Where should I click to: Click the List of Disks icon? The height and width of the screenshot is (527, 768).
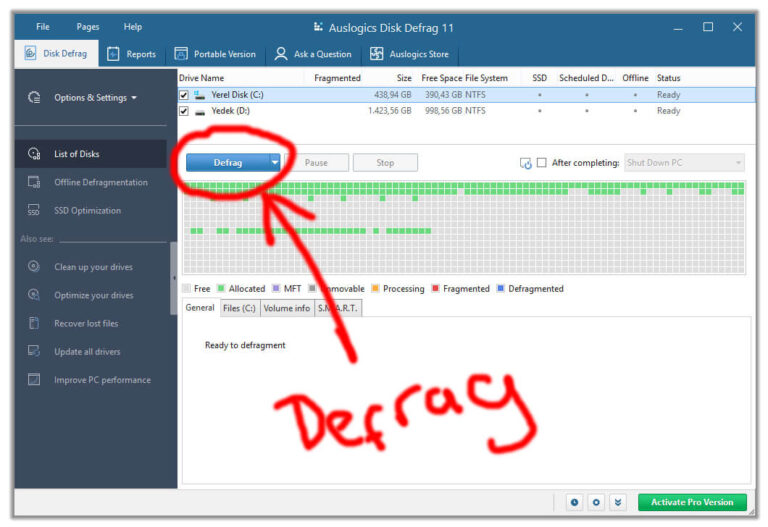click(x=34, y=154)
